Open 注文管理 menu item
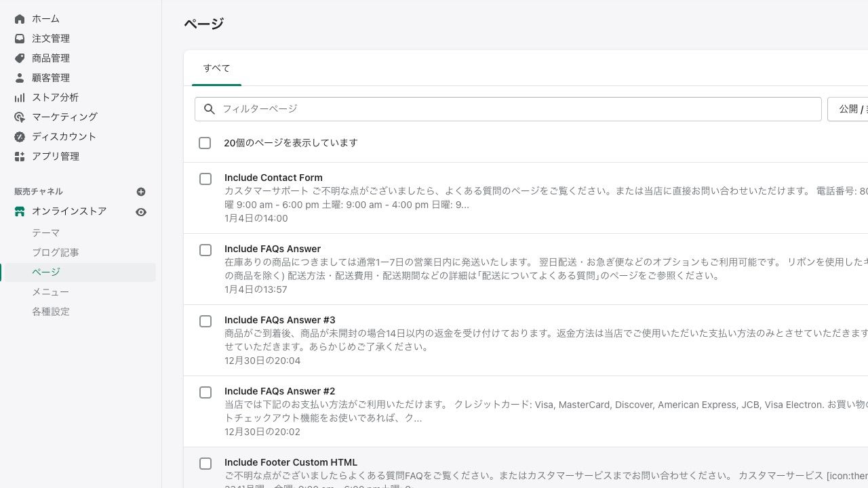 51,39
